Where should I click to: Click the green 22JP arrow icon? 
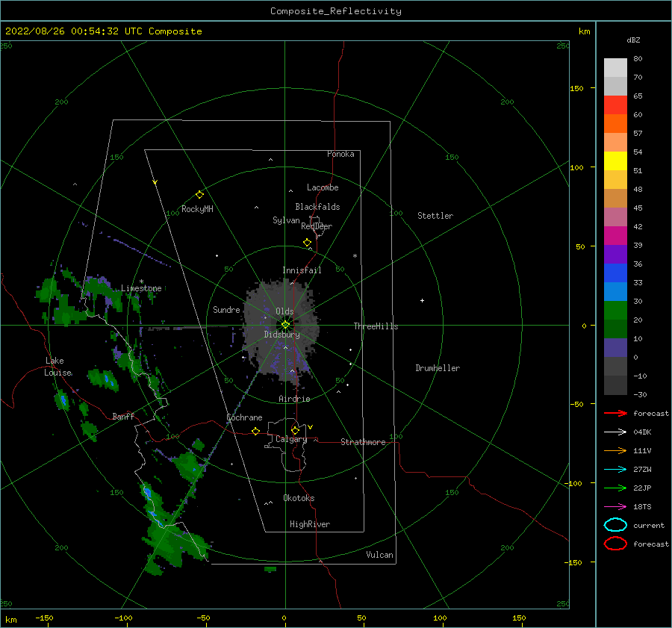pyautogui.click(x=615, y=488)
